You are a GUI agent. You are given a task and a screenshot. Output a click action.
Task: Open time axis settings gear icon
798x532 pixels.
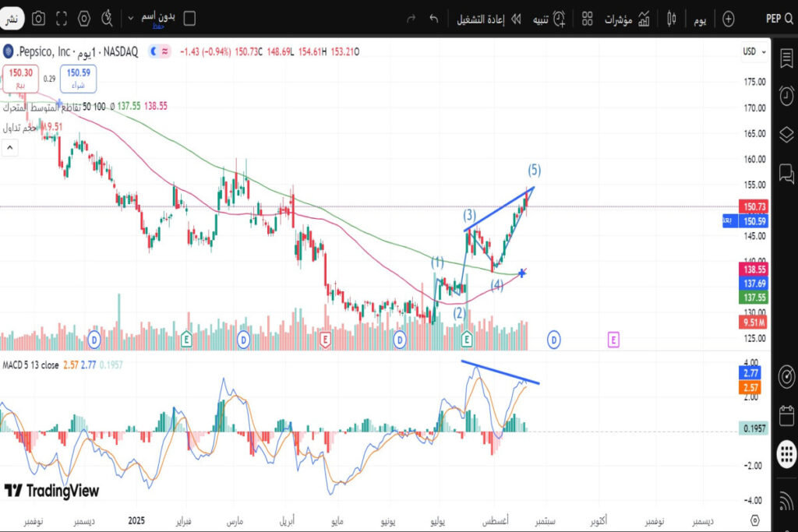pyautogui.click(x=755, y=521)
